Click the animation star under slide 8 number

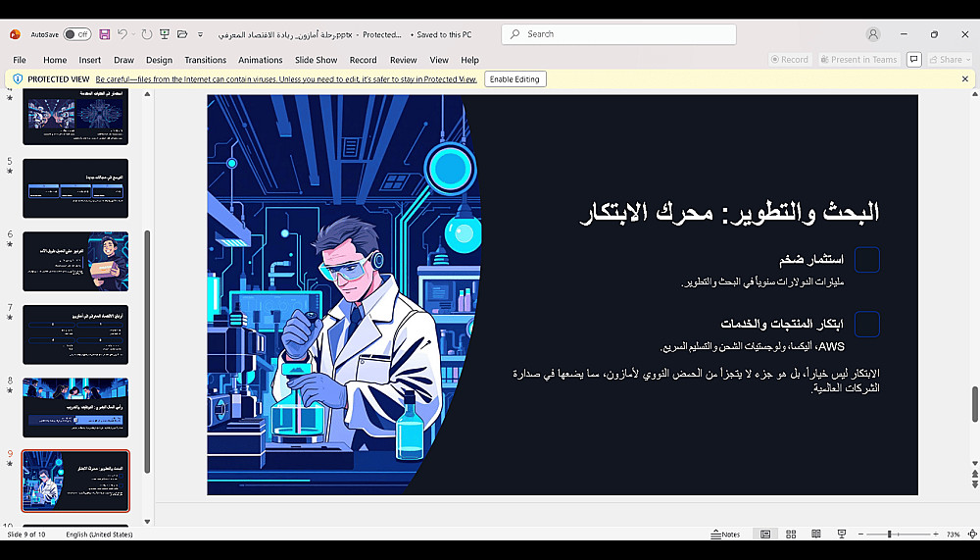(10, 391)
